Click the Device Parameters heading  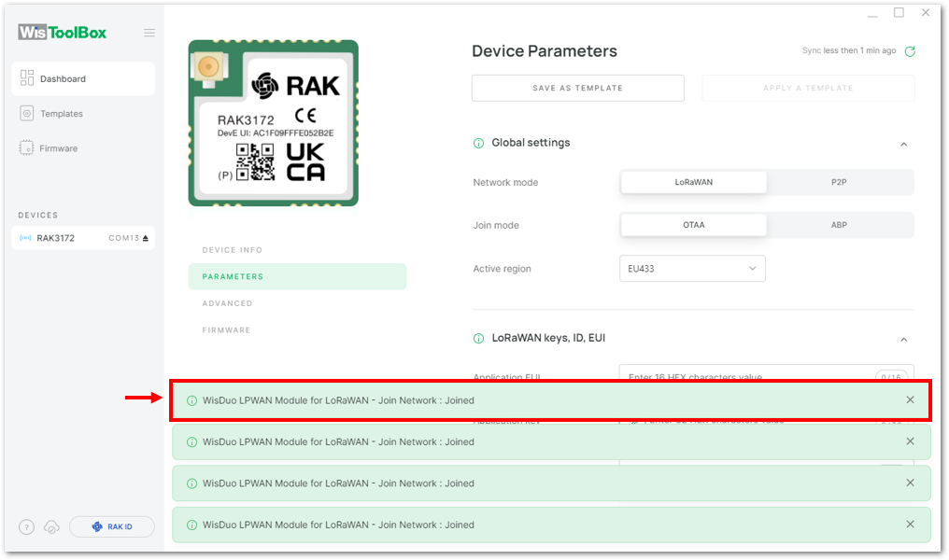[x=545, y=51]
